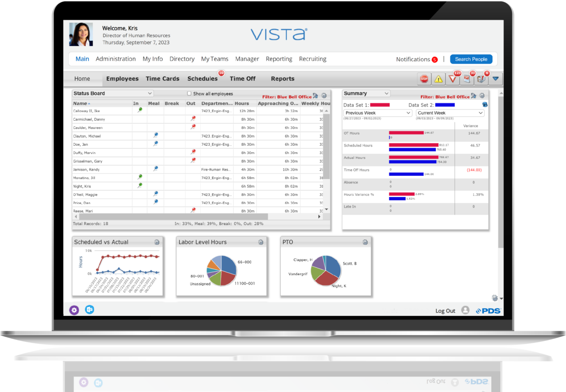The image size is (566, 392).
Task: Open the blue dropdown arrow on the toolbar
Action: point(495,79)
